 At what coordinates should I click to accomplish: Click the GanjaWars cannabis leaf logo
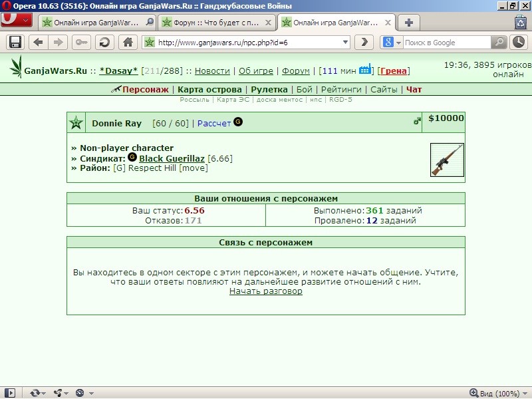pyautogui.click(x=16, y=67)
